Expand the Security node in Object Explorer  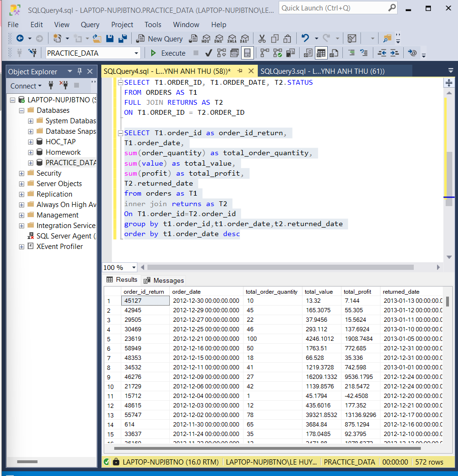(x=21, y=173)
